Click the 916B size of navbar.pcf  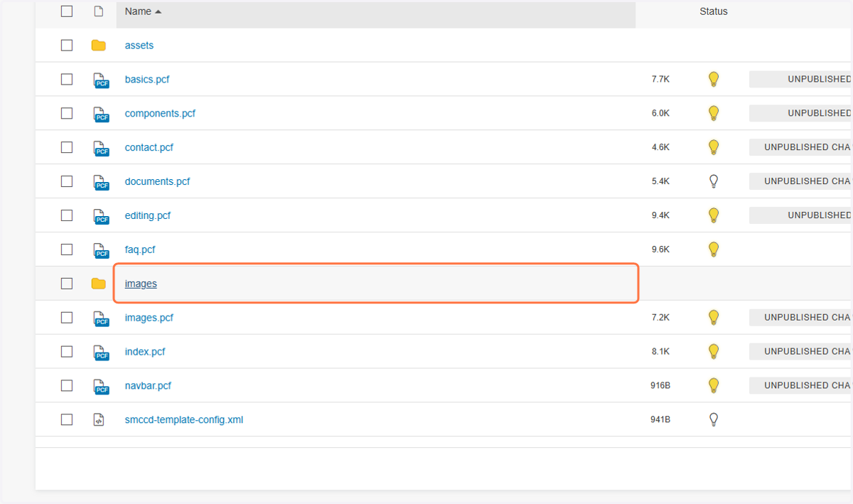coord(660,385)
